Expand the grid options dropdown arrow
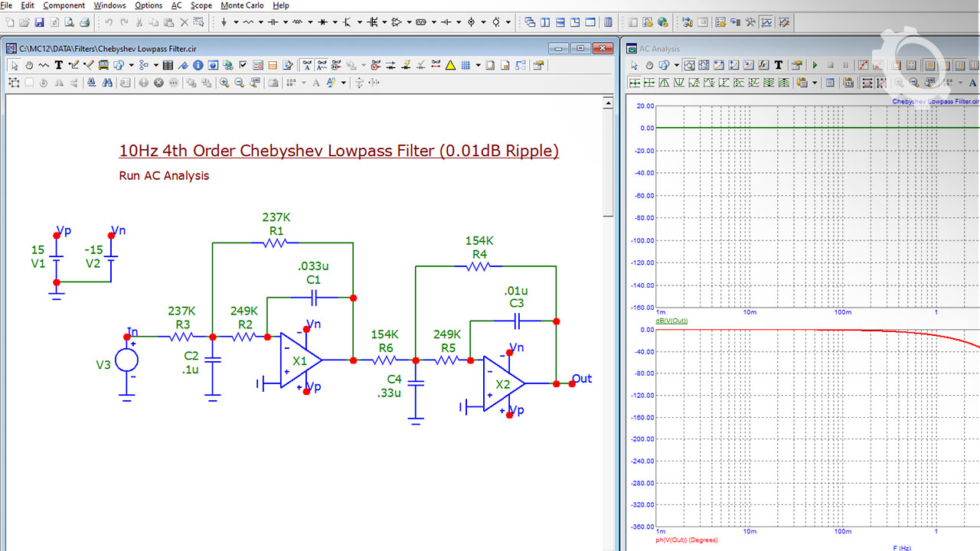The width and height of the screenshot is (980, 551). pos(478,66)
